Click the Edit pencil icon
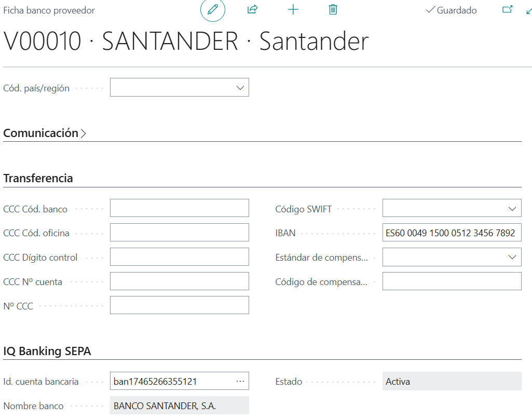The image size is (532, 419). [x=212, y=10]
